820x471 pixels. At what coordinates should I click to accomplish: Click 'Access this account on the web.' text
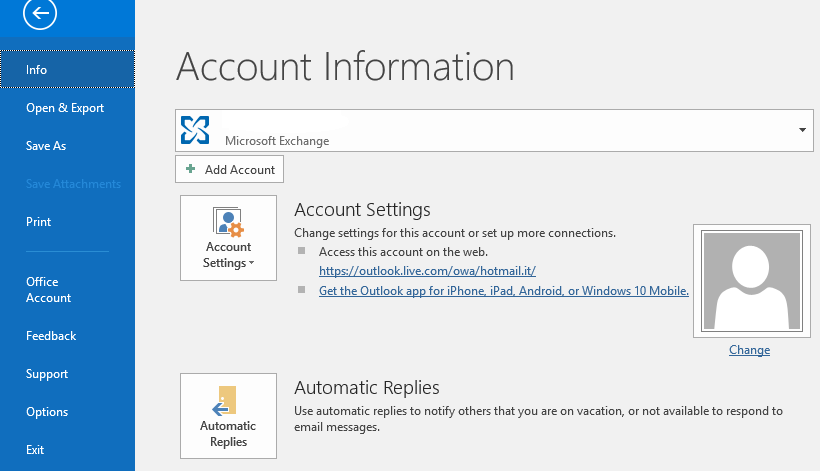(403, 252)
